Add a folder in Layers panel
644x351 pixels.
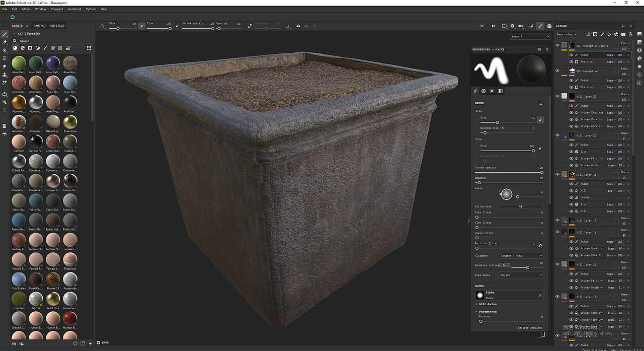[x=623, y=34]
